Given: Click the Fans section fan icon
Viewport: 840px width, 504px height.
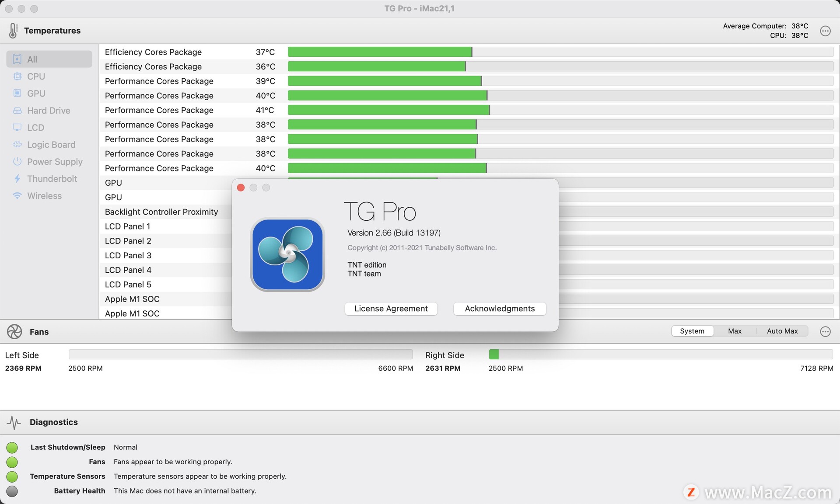Looking at the screenshot, I should tap(14, 332).
